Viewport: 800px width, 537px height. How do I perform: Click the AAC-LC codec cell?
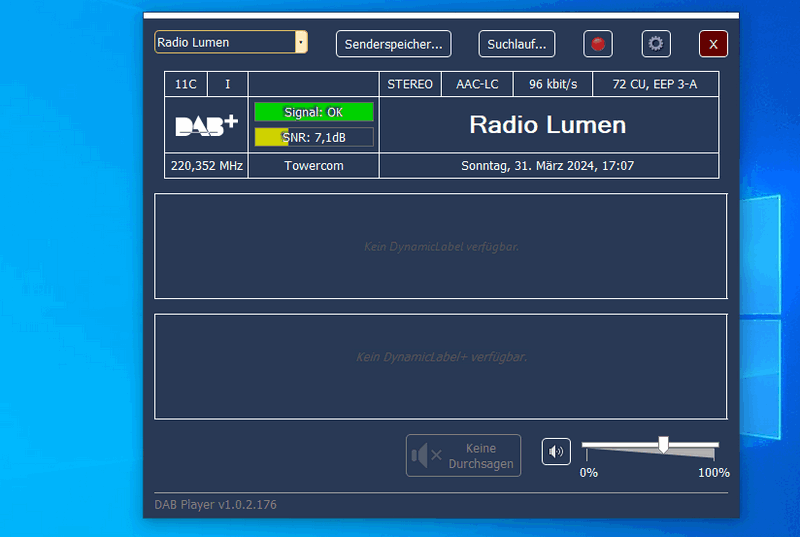tap(477, 84)
